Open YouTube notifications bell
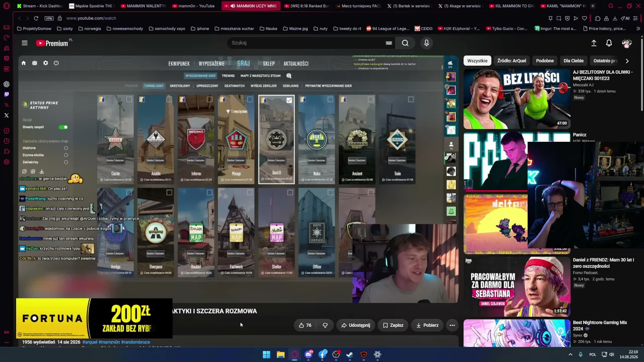 point(609,43)
